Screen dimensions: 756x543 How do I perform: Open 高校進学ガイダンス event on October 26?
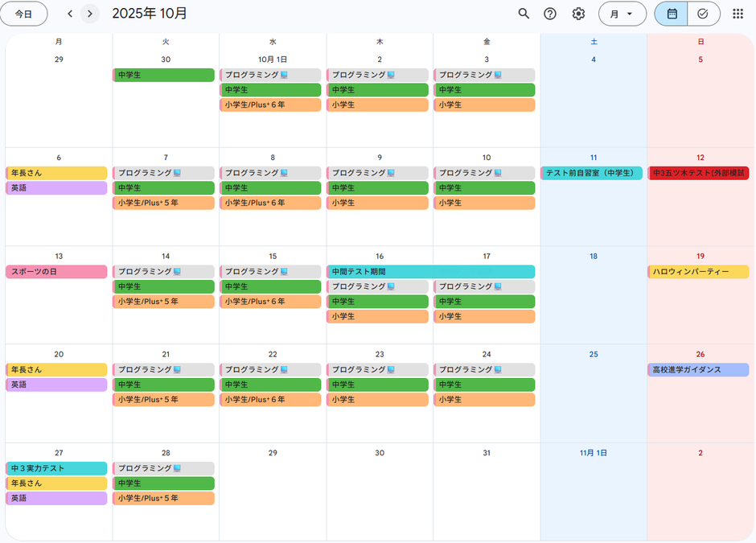click(x=698, y=369)
